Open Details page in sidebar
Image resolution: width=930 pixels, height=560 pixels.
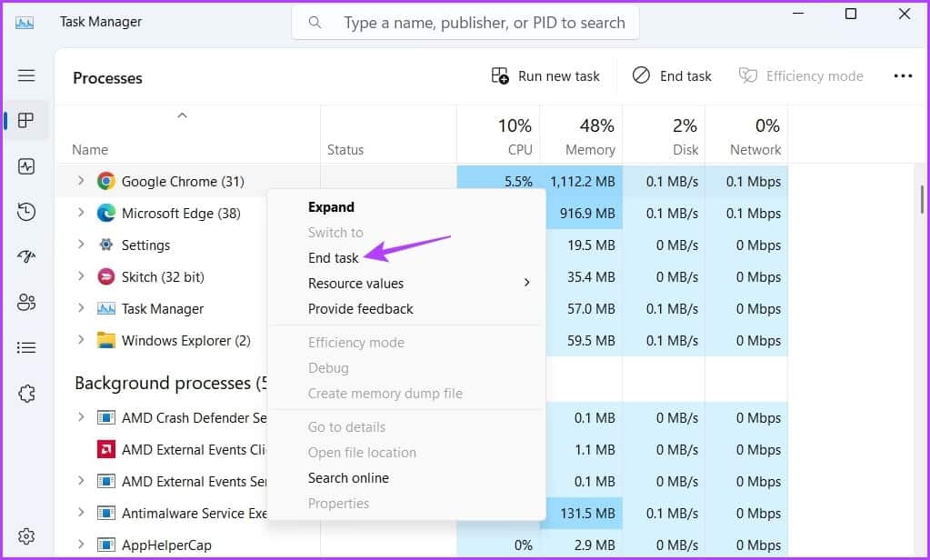click(26, 348)
